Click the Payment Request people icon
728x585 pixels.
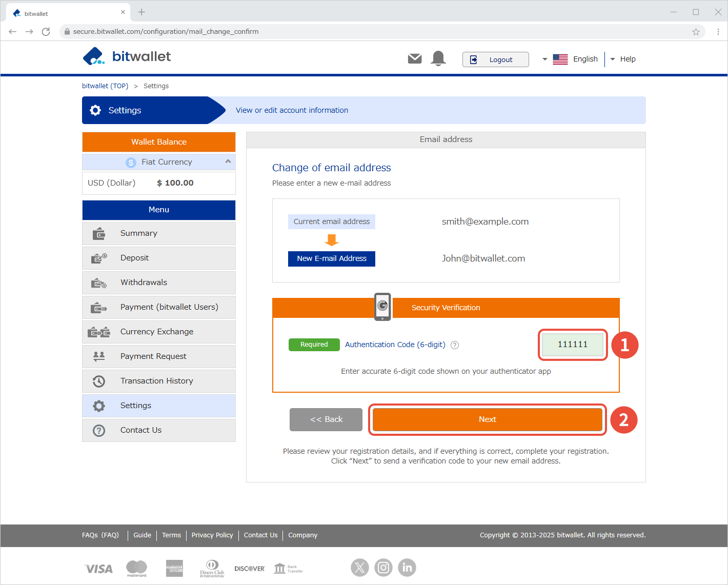(x=99, y=356)
